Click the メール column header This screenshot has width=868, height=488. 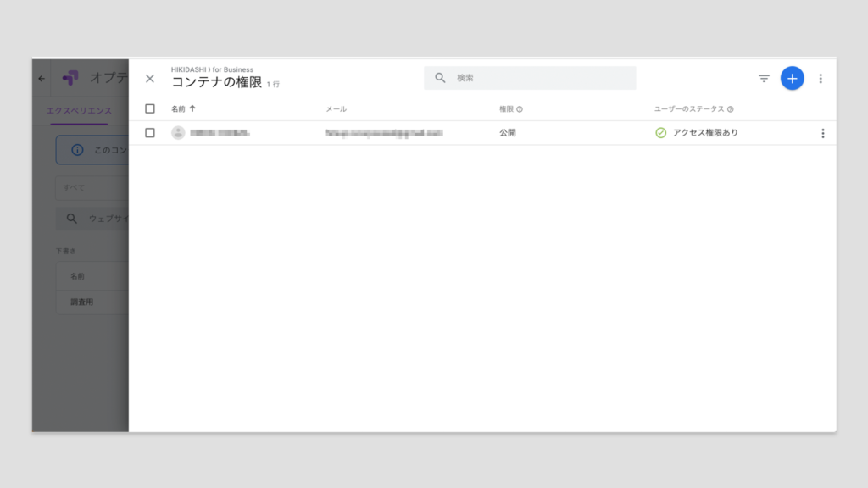click(x=337, y=109)
